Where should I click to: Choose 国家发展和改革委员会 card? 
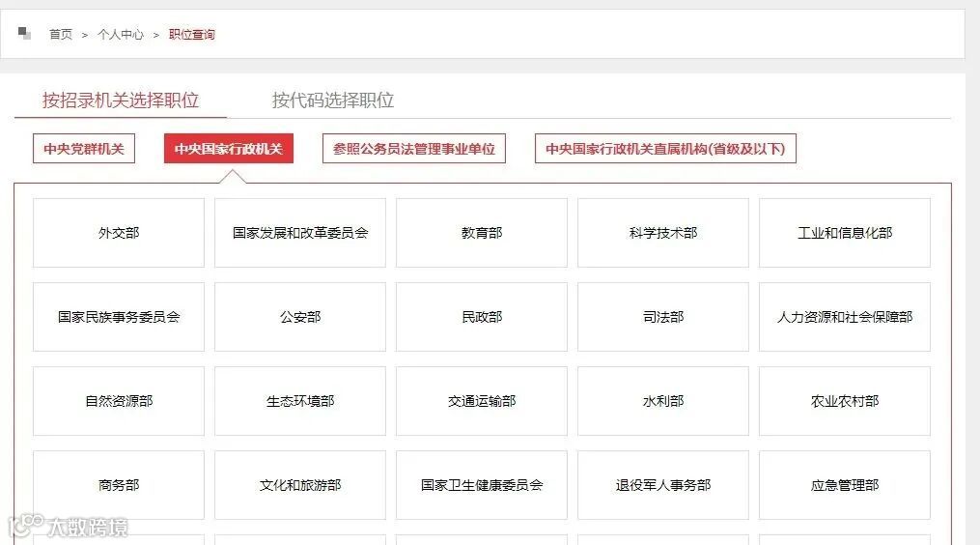pyautogui.click(x=300, y=233)
